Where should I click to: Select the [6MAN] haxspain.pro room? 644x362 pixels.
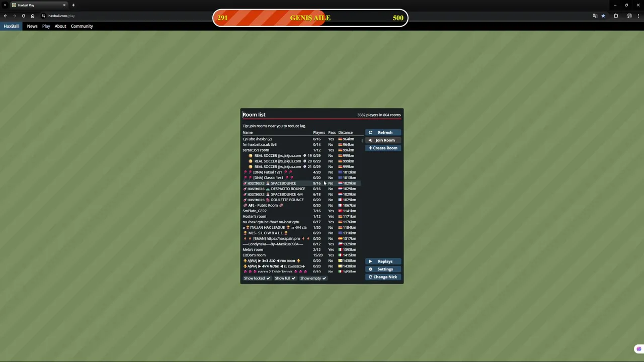(301, 238)
